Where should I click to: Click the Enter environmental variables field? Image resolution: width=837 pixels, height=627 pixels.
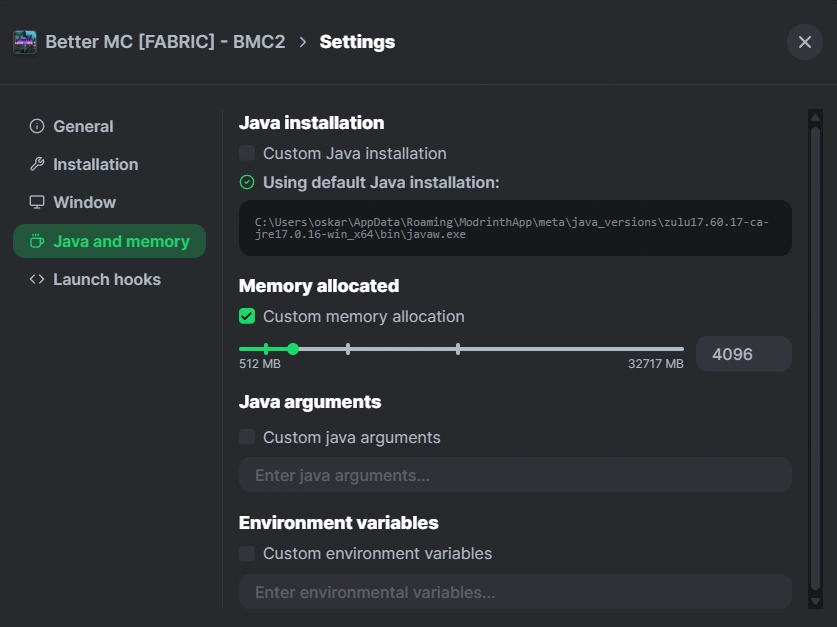(x=515, y=592)
